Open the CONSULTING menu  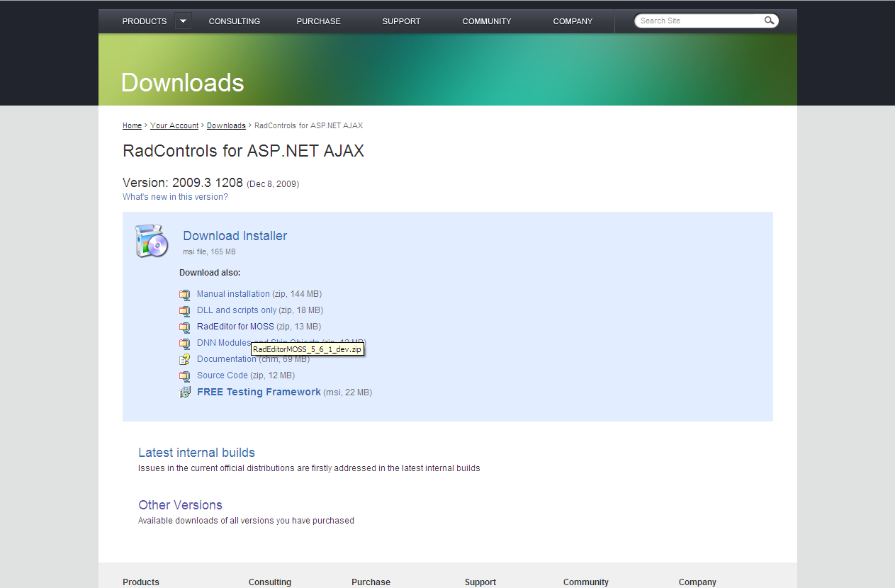tap(235, 21)
